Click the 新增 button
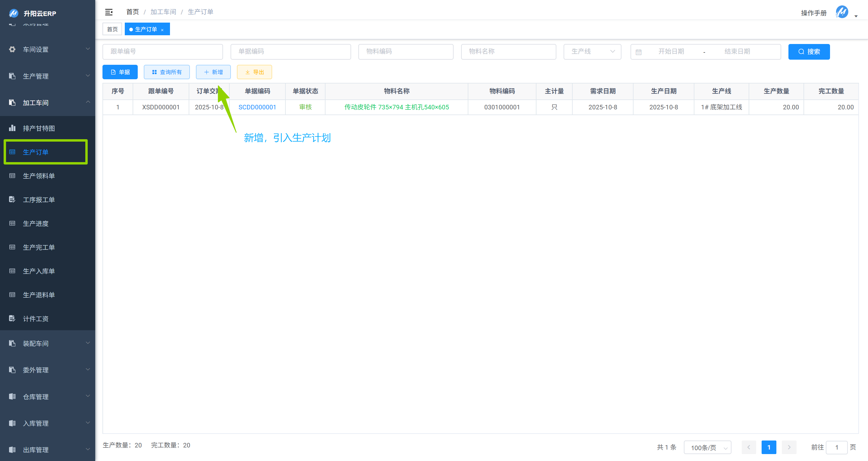This screenshot has width=868, height=461. [x=213, y=72]
